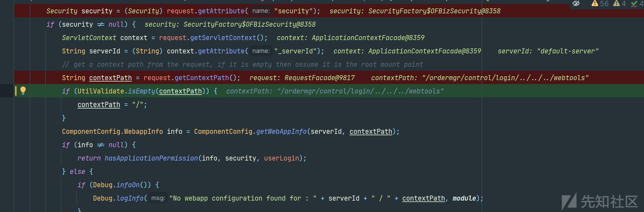This screenshot has height=212, width=644.
Task: Open the 56 warnings inspection indicator
Action: pos(600,4)
